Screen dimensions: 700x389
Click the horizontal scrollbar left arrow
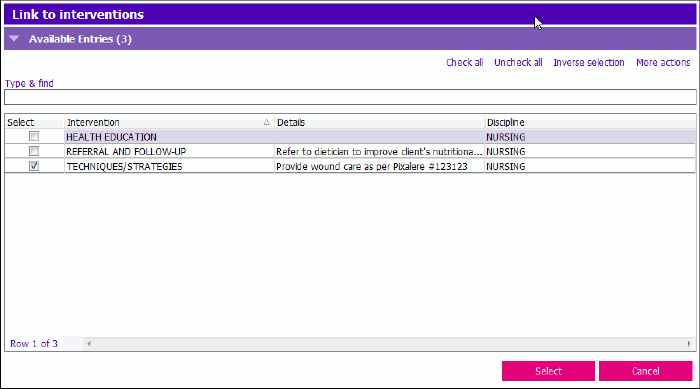pos(89,343)
